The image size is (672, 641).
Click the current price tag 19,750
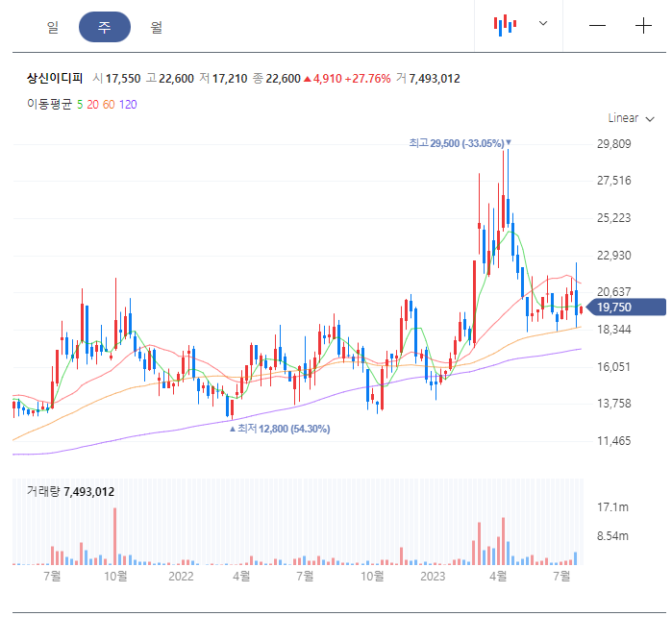626,308
